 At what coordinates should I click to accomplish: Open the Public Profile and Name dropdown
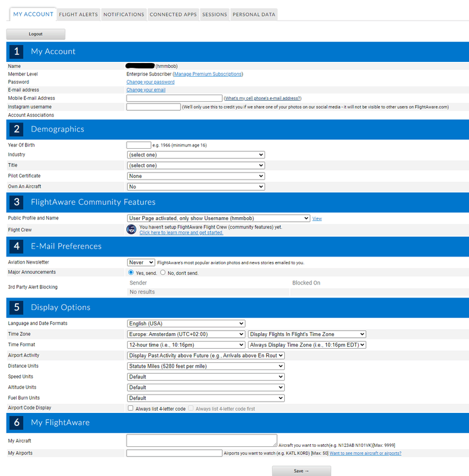(x=218, y=218)
